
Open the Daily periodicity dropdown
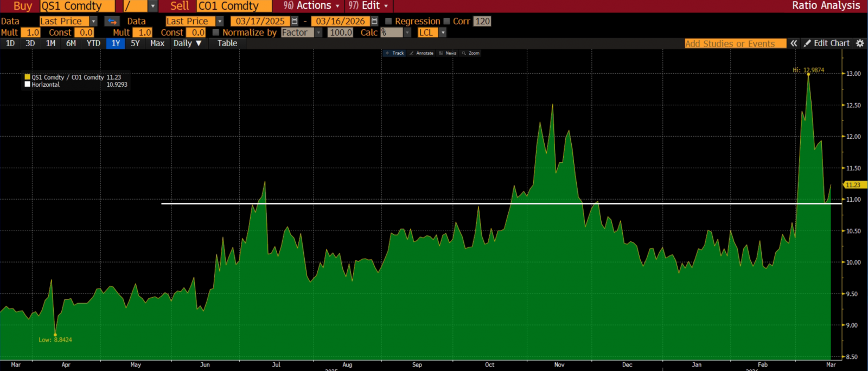[x=187, y=43]
